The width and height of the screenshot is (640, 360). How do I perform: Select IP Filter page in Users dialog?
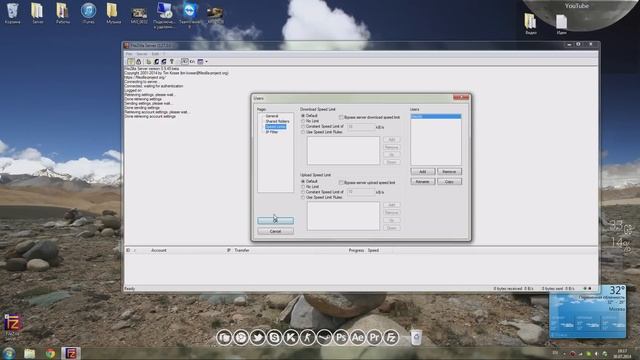tap(272, 132)
